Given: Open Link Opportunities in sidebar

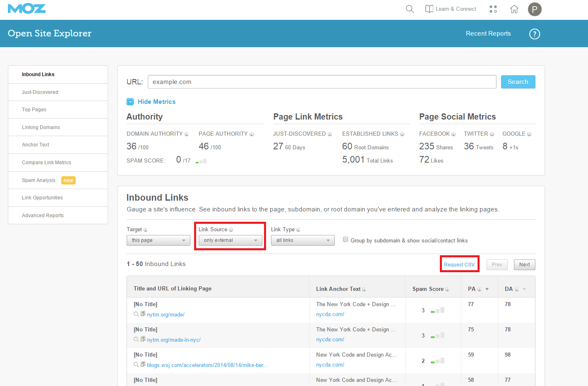Looking at the screenshot, I should coord(58,198).
